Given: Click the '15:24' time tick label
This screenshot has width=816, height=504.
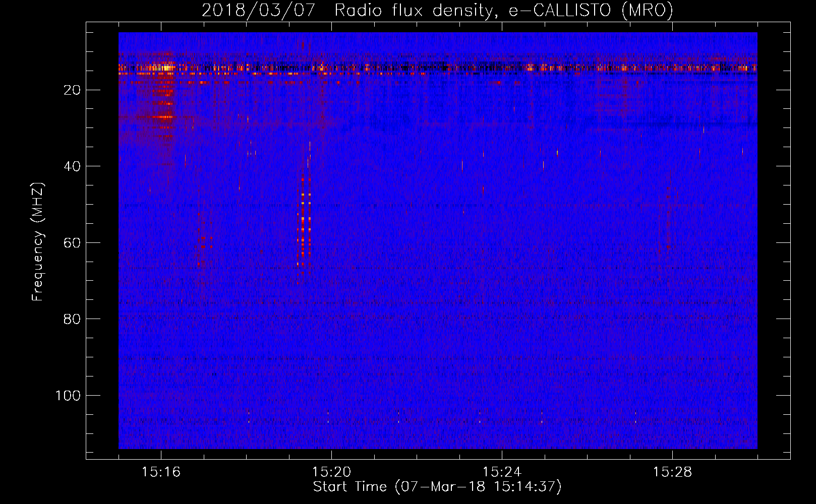Looking at the screenshot, I should tap(502, 472).
